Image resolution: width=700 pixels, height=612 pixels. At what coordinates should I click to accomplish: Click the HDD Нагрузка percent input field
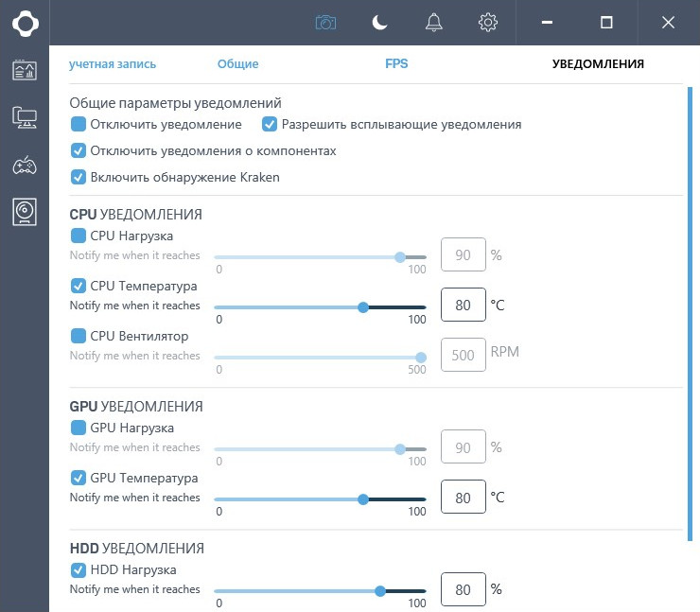click(463, 589)
